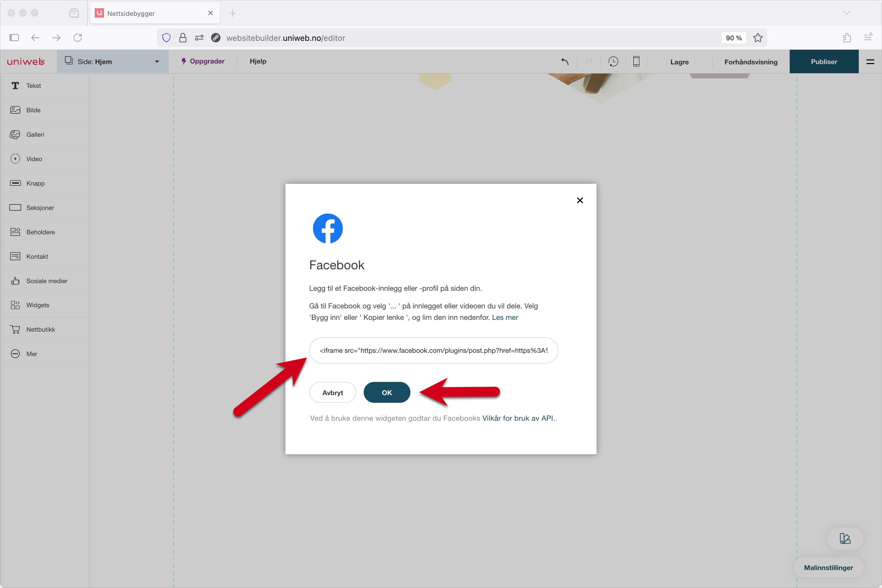Open browser extensions icon
The width and height of the screenshot is (882, 588).
[847, 38]
